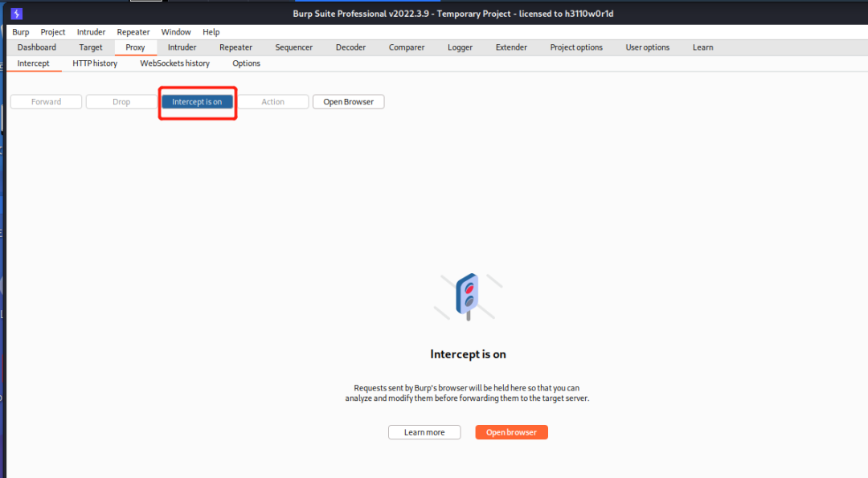This screenshot has width=868, height=478.
Task: Open the Help menu
Action: (211, 31)
